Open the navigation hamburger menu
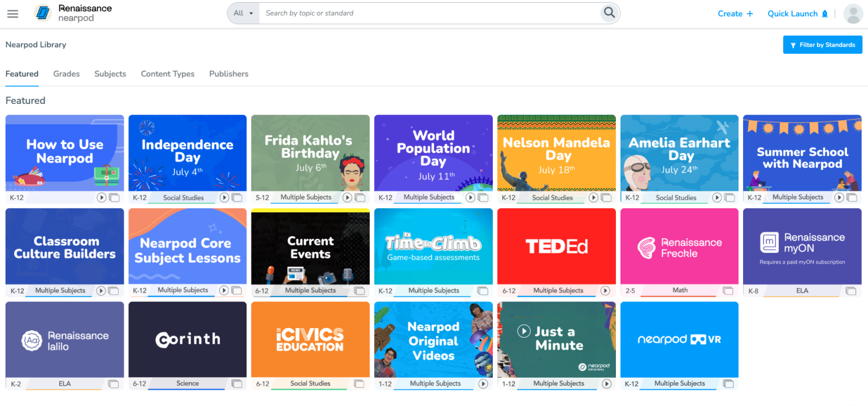This screenshot has width=868, height=406. click(x=12, y=14)
